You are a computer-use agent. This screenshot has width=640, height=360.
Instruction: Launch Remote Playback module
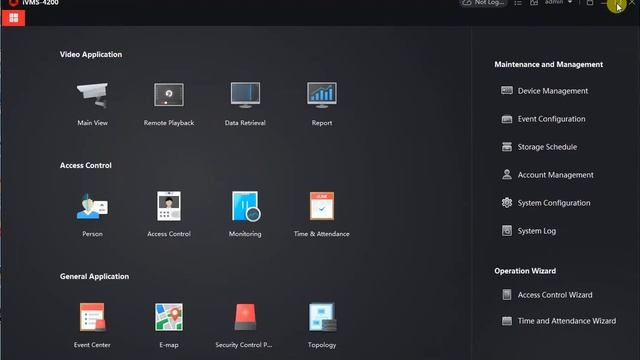pos(169,95)
